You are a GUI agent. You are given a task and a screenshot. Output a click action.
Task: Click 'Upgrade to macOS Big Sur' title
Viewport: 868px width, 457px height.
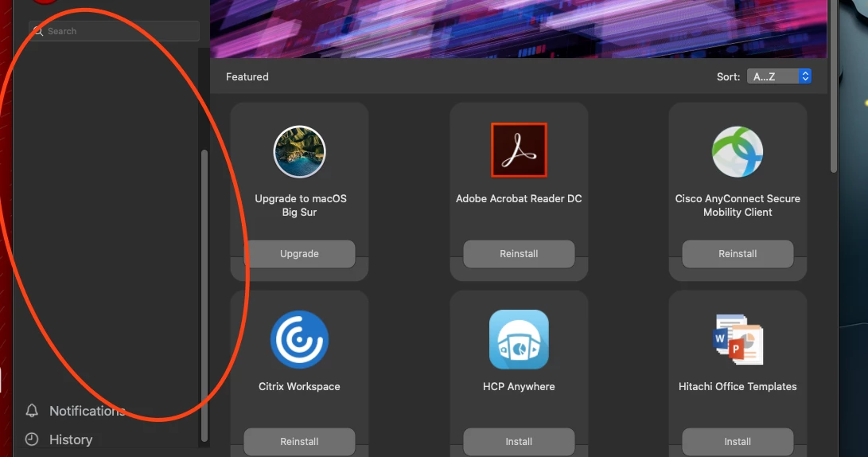click(x=300, y=205)
